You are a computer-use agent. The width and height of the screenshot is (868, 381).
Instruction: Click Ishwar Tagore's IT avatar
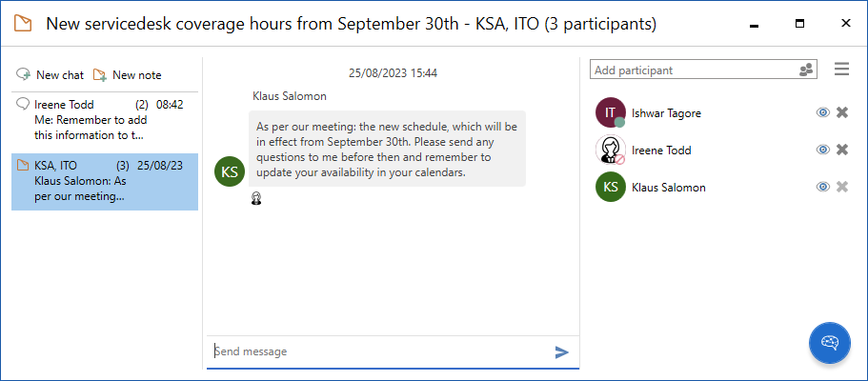pyautogui.click(x=610, y=112)
